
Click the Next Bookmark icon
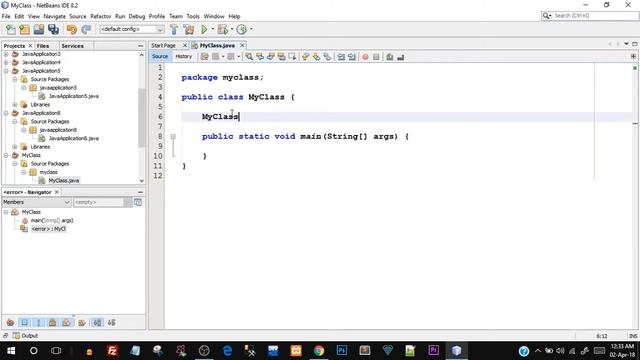tap(316, 57)
